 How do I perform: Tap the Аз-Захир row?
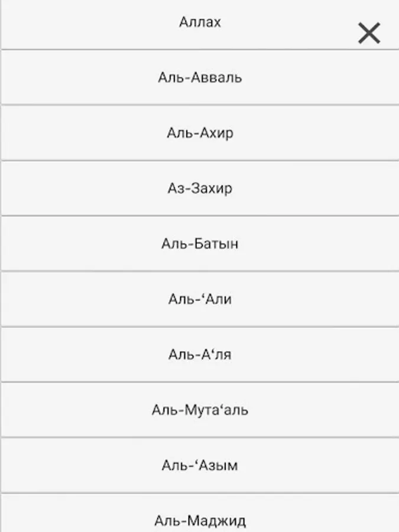point(200,189)
